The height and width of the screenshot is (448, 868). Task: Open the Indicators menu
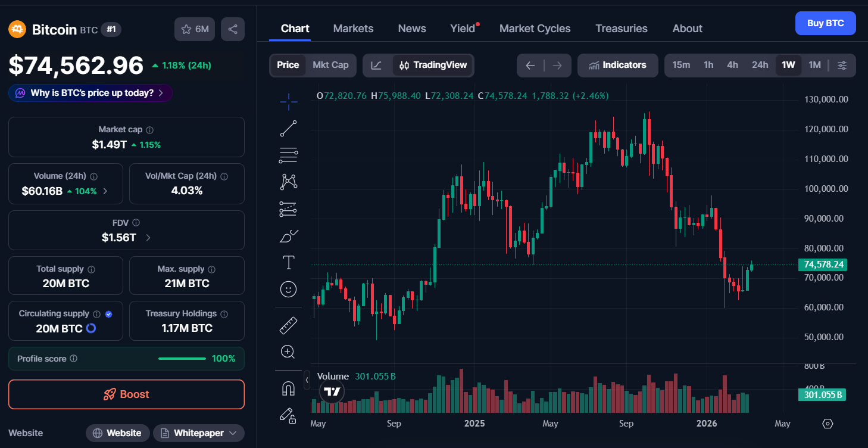click(617, 66)
